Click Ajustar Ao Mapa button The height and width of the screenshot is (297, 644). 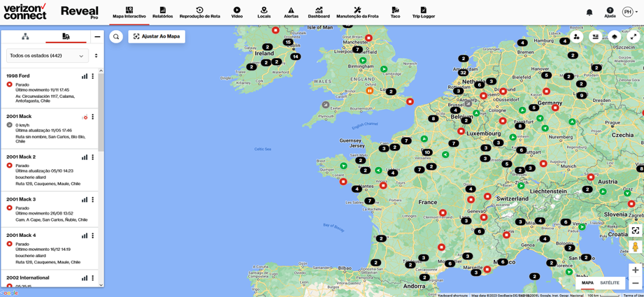[157, 36]
